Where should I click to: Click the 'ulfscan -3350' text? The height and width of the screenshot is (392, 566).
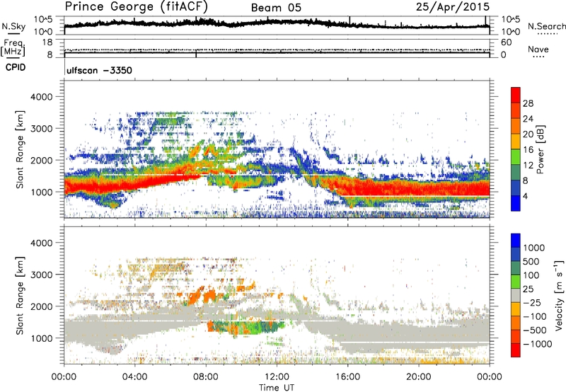tap(99, 70)
